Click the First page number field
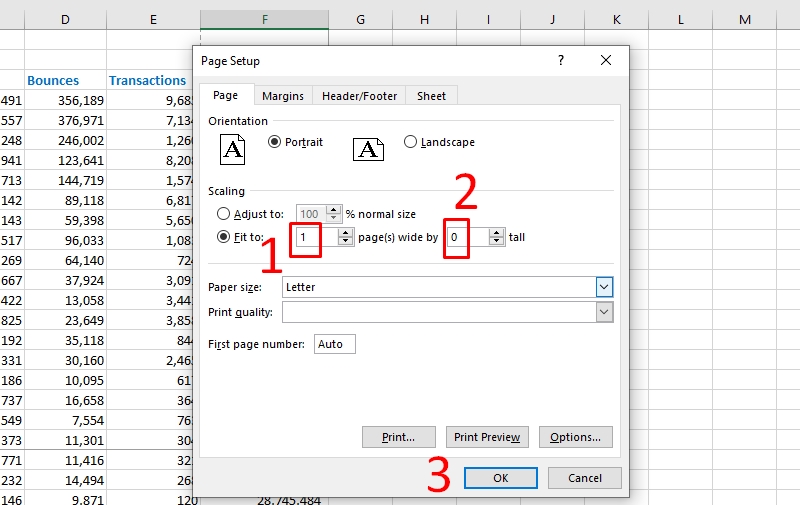Screen dimensions: 800x505 pos(334,344)
